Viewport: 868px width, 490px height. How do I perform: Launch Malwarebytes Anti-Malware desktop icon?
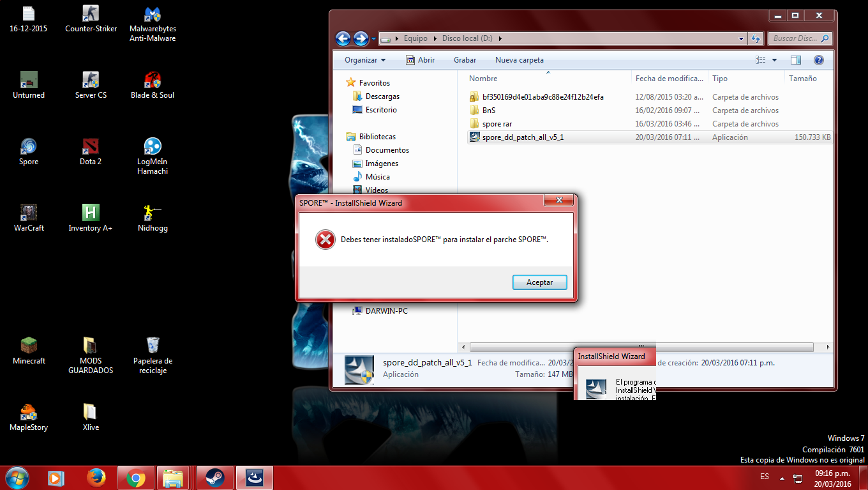(x=153, y=24)
